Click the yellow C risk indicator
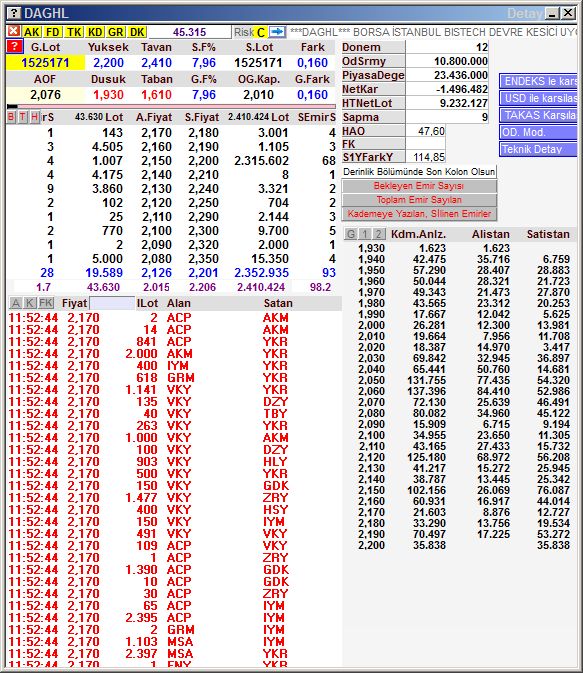The width and height of the screenshot is (583, 673). (x=261, y=32)
